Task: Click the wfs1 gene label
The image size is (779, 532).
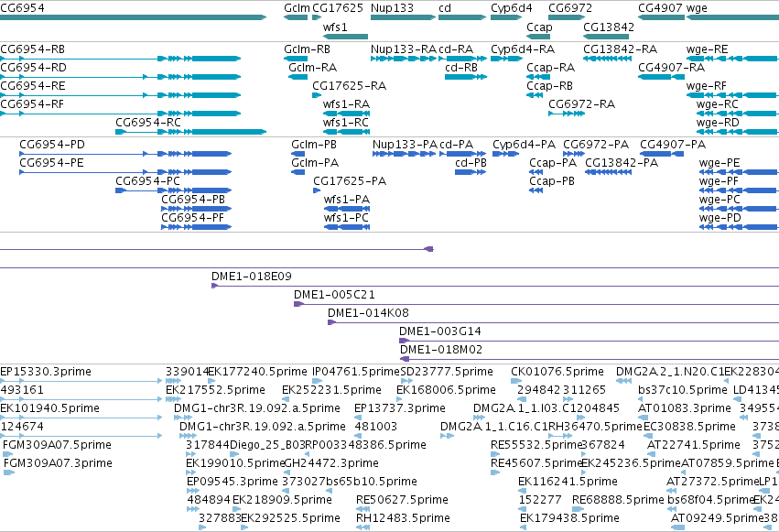Action: [335, 27]
